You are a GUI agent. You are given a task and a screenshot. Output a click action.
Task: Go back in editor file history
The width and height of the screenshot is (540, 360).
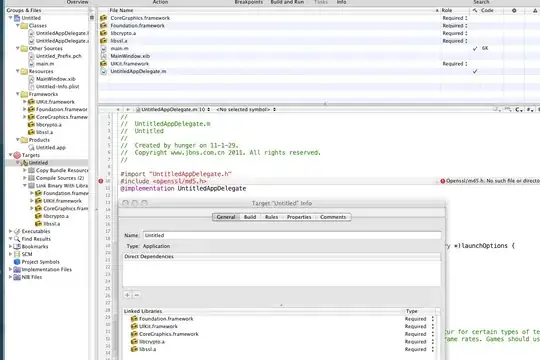point(118,110)
